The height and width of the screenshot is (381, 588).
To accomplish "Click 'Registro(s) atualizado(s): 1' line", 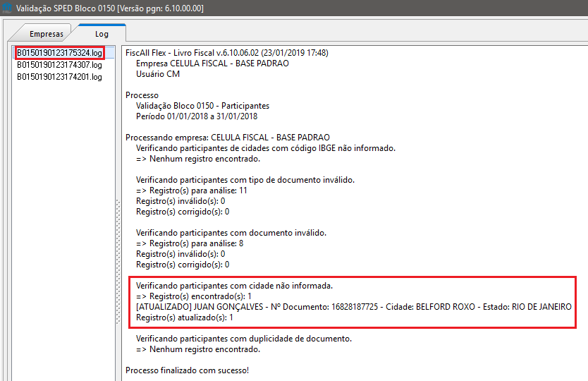I will pyautogui.click(x=185, y=317).
